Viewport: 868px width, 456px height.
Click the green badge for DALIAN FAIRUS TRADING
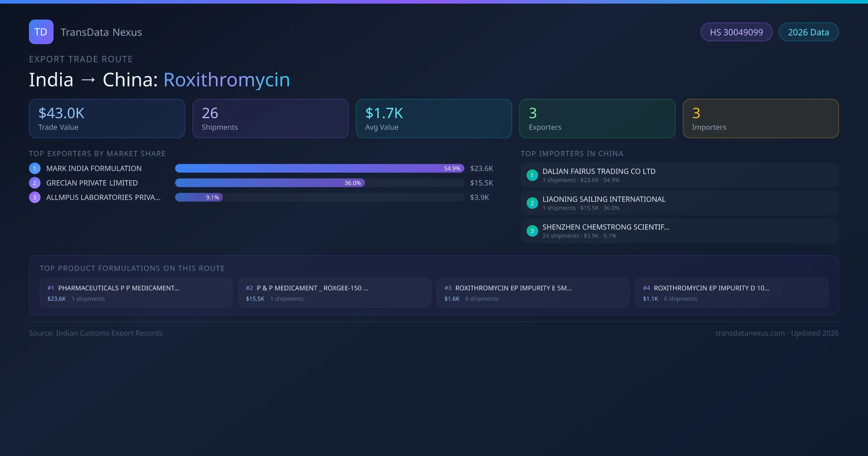(x=532, y=175)
